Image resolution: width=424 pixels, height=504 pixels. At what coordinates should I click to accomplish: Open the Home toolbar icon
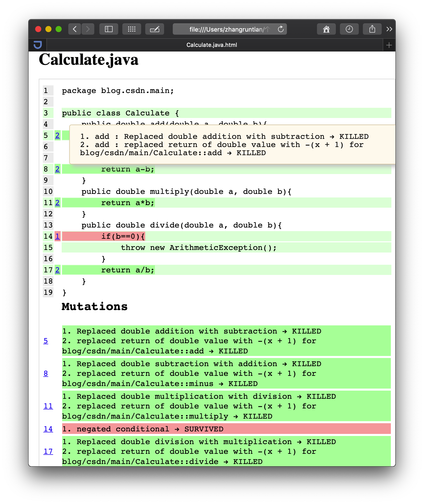[x=326, y=29]
